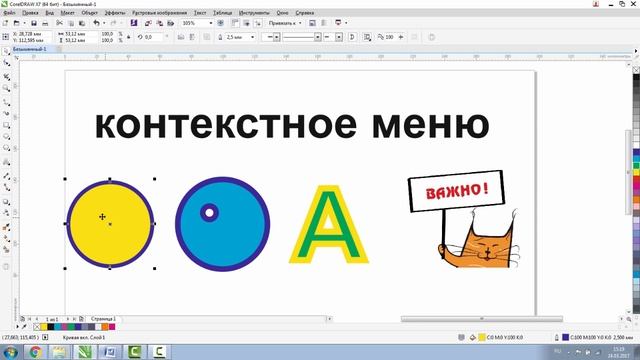Viewport: 640px width, 360px height.
Task: Open the Текст menu
Action: point(200,13)
